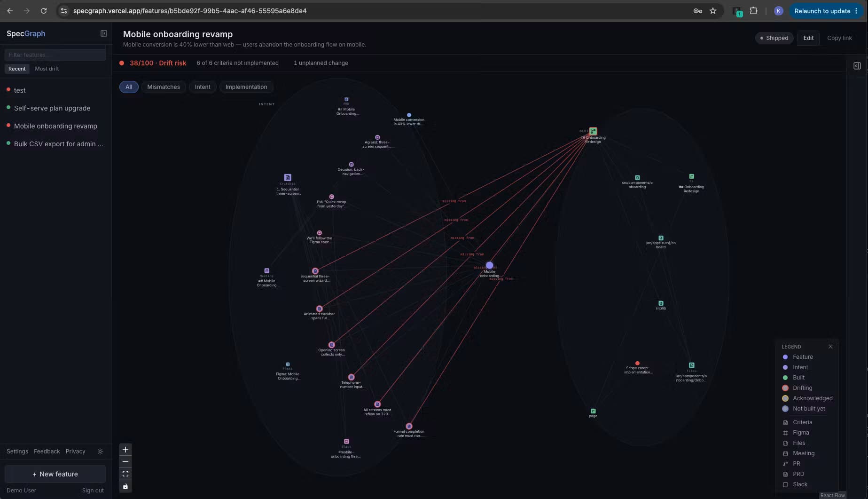Focus the Filter features input
868x499 pixels.
point(55,55)
